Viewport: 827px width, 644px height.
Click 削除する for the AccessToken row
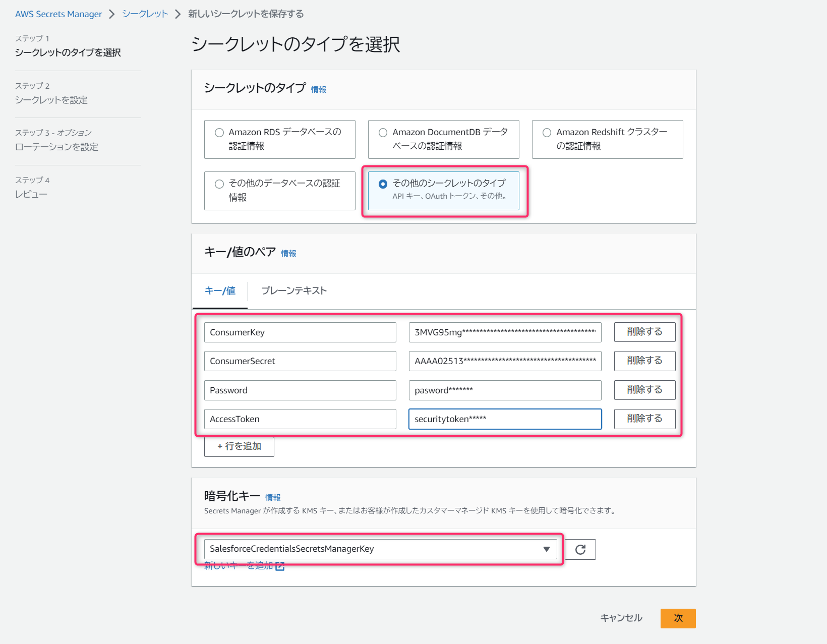644,419
